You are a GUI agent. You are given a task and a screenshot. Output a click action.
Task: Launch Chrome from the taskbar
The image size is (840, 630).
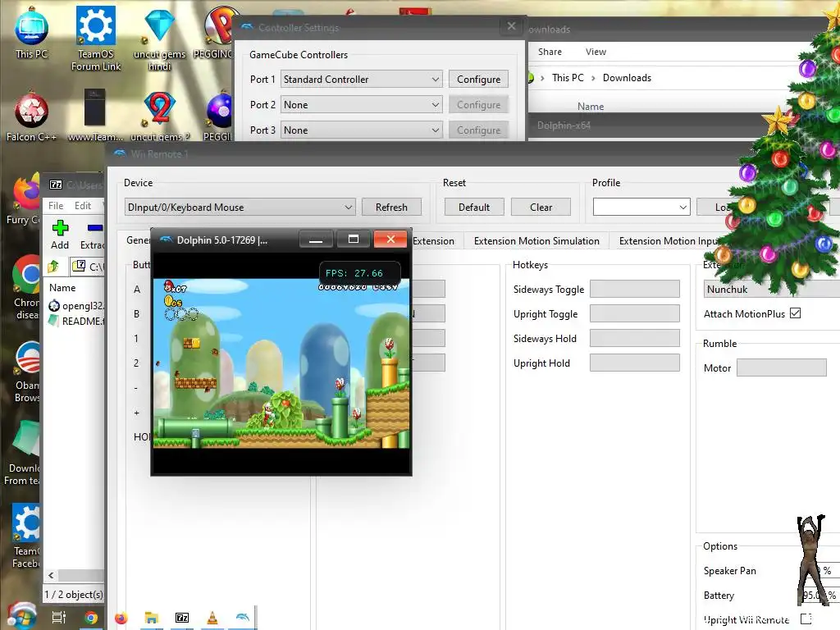90,618
